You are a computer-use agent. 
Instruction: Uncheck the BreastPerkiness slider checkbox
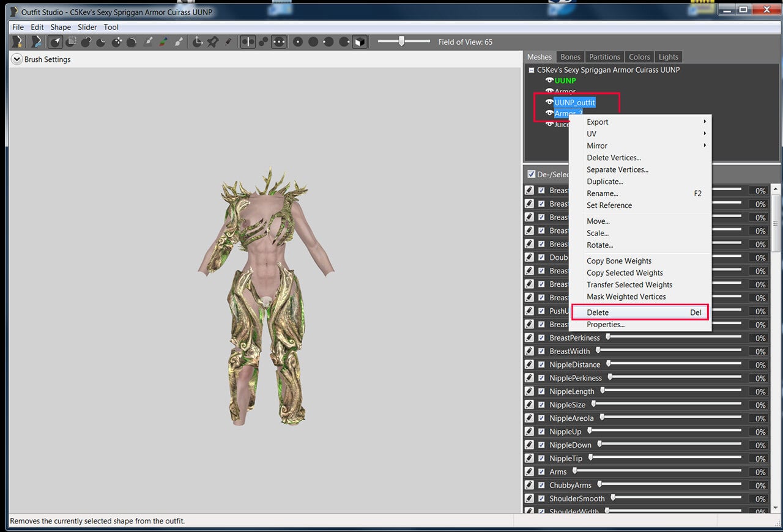(541, 338)
